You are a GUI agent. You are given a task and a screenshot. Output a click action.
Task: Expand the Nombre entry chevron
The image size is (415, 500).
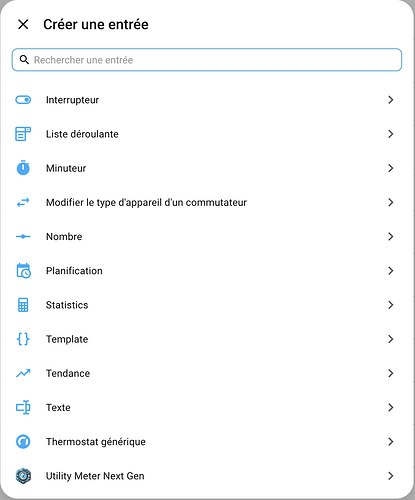tap(391, 237)
